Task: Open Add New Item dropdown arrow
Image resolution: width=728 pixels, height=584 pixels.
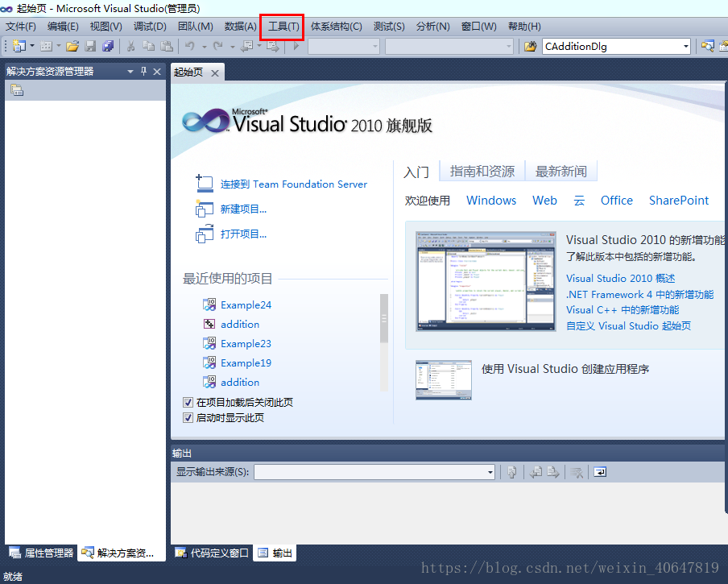Action: [59, 46]
